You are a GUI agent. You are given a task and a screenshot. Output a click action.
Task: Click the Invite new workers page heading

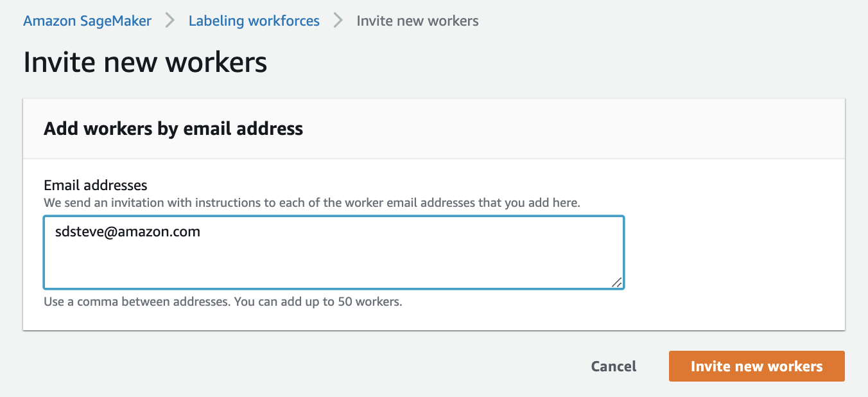[145, 62]
